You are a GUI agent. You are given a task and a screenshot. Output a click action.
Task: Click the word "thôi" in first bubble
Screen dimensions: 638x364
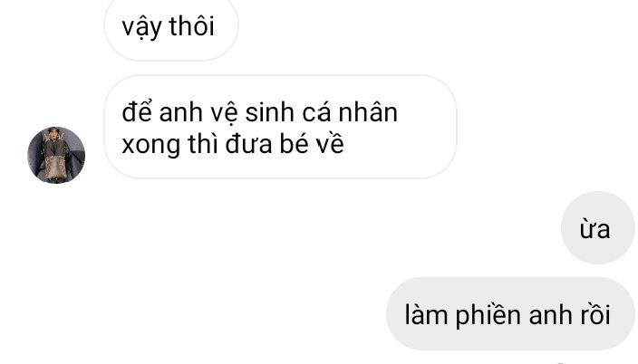(191, 26)
